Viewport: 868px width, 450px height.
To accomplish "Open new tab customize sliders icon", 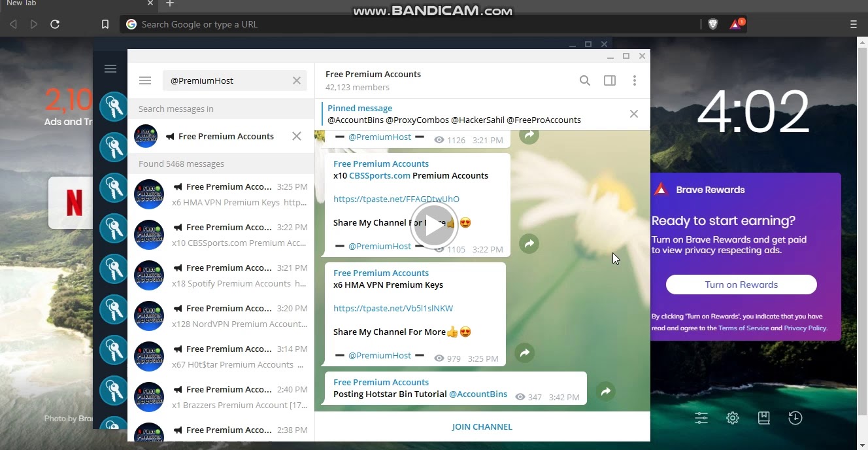I will point(701,418).
